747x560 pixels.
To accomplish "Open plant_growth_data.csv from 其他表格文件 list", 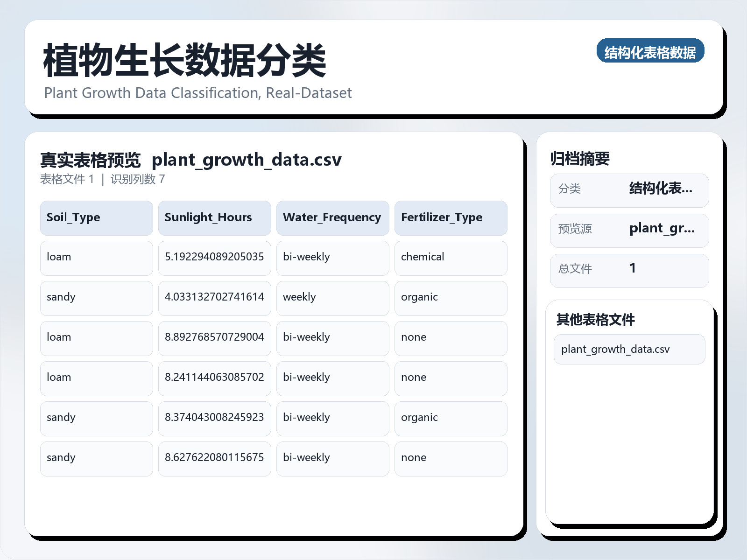I will point(615,349).
